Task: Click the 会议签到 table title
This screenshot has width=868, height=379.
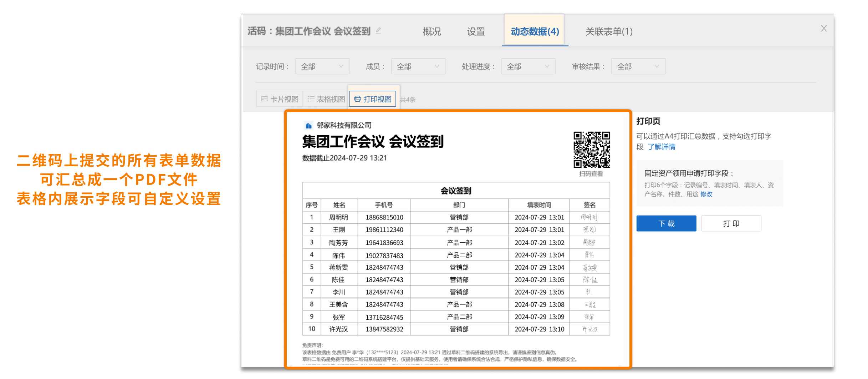Action: (456, 191)
